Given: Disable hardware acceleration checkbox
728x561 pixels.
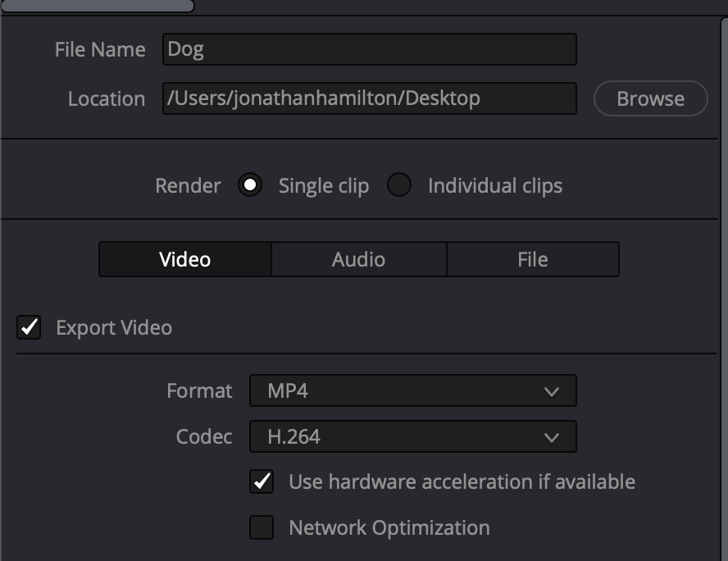Looking at the screenshot, I should coord(262,481).
